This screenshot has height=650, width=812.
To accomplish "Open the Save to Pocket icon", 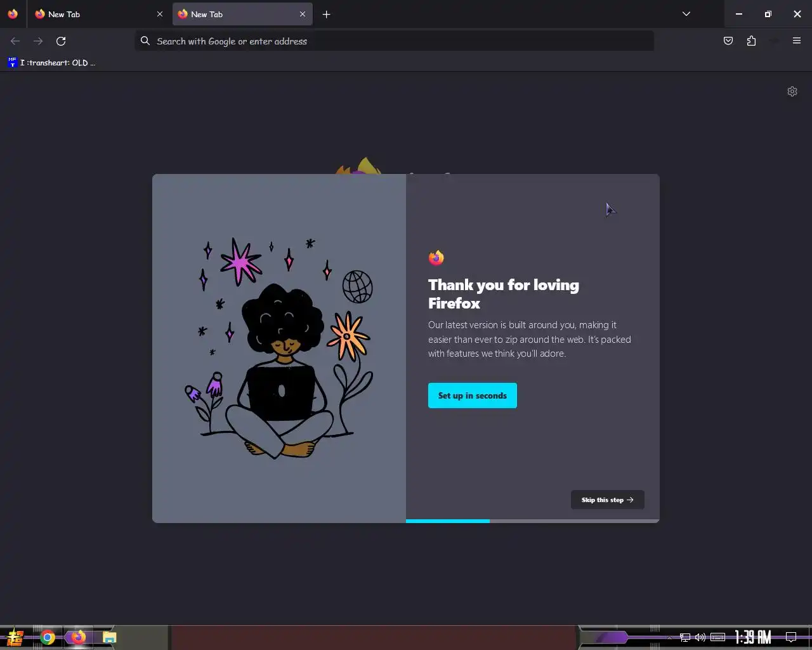I will tap(728, 41).
